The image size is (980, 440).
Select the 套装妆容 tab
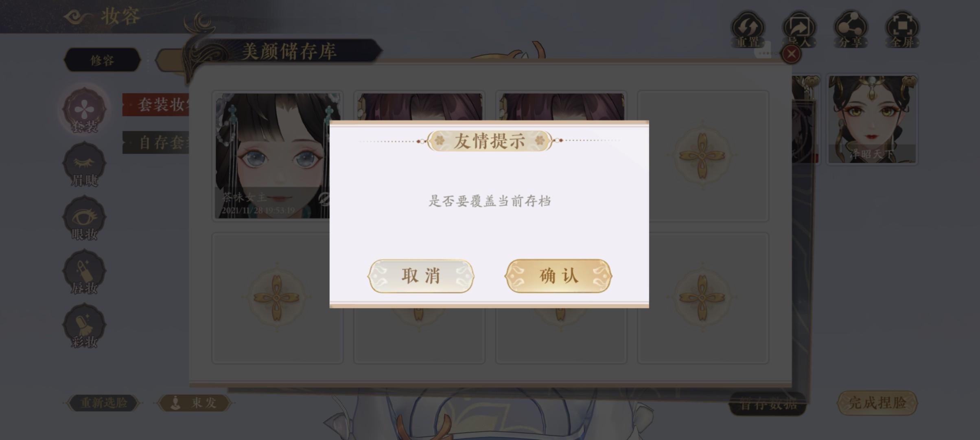156,105
